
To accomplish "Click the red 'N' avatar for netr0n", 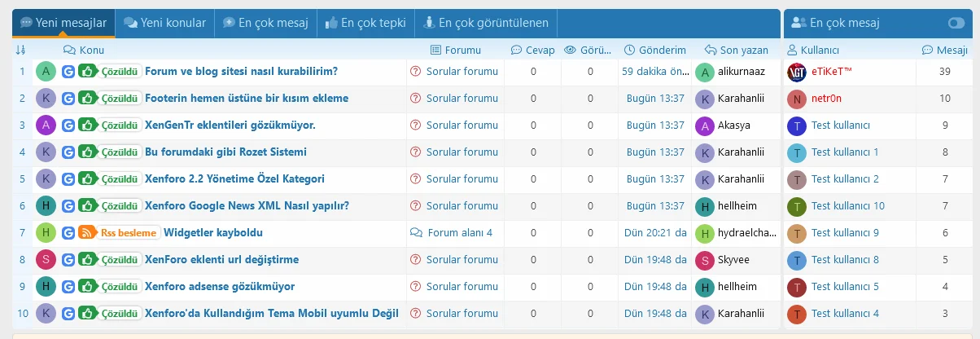I will (797, 99).
